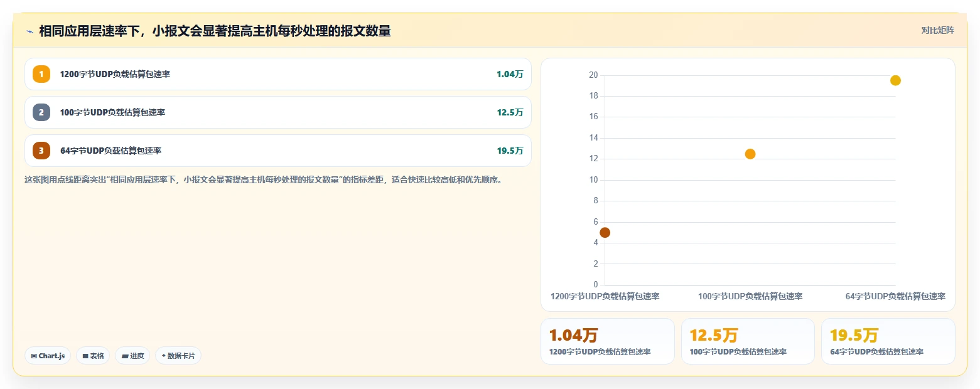Click the brown data point at value 5
This screenshot has height=389, width=980.
click(x=605, y=232)
